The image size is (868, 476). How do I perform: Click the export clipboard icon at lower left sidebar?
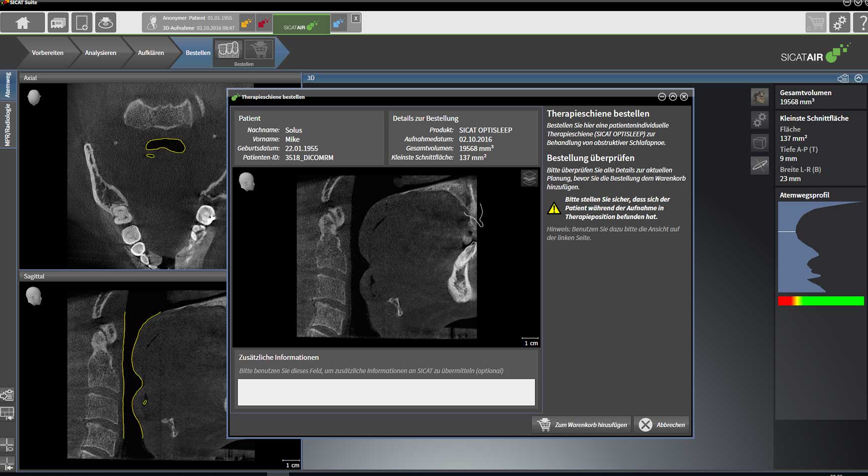click(x=7, y=395)
